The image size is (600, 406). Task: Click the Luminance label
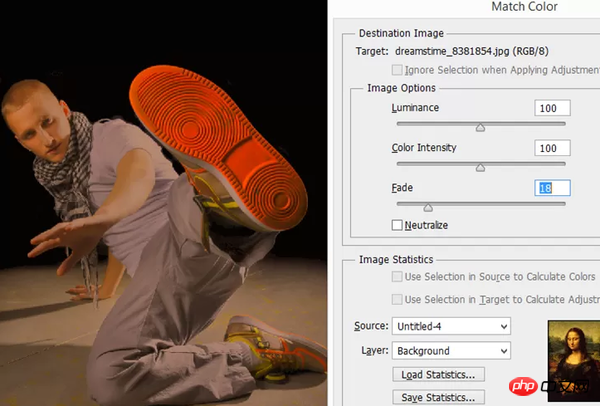[x=415, y=108]
